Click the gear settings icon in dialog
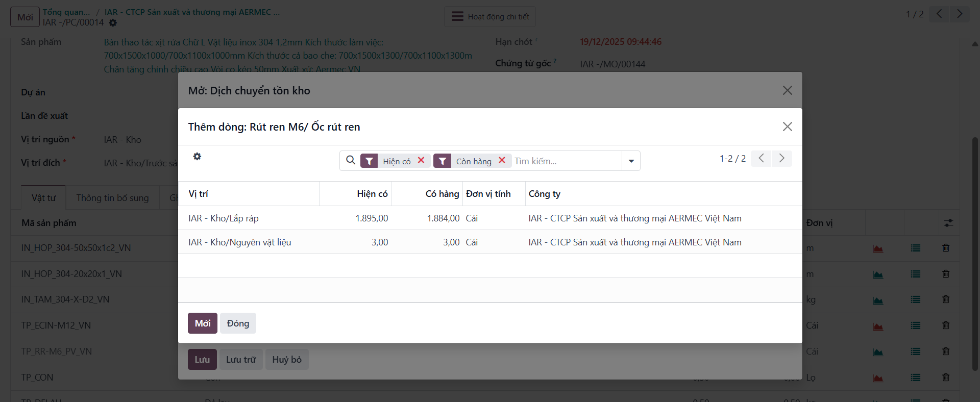The width and height of the screenshot is (980, 402). [x=197, y=157]
